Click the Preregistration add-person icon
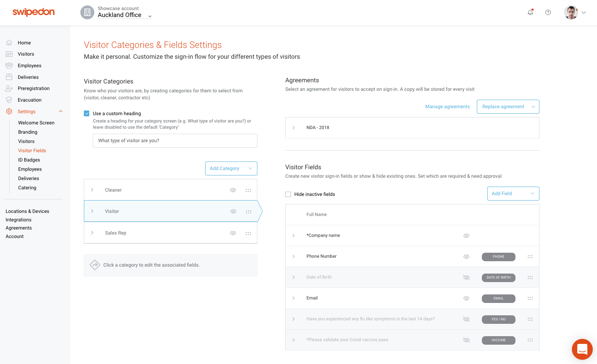The width and height of the screenshot is (597, 364). tap(9, 88)
